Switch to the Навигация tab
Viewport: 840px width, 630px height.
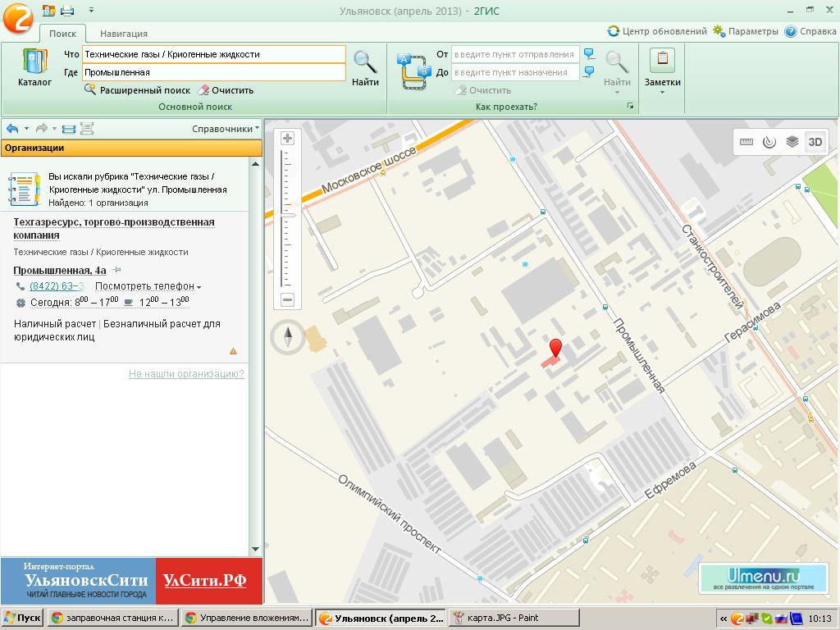(x=124, y=34)
